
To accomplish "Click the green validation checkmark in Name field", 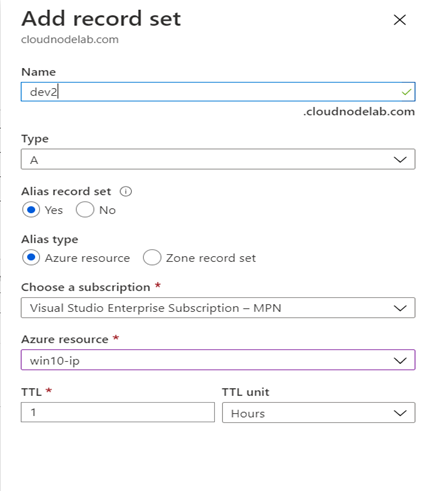I will pos(406,92).
